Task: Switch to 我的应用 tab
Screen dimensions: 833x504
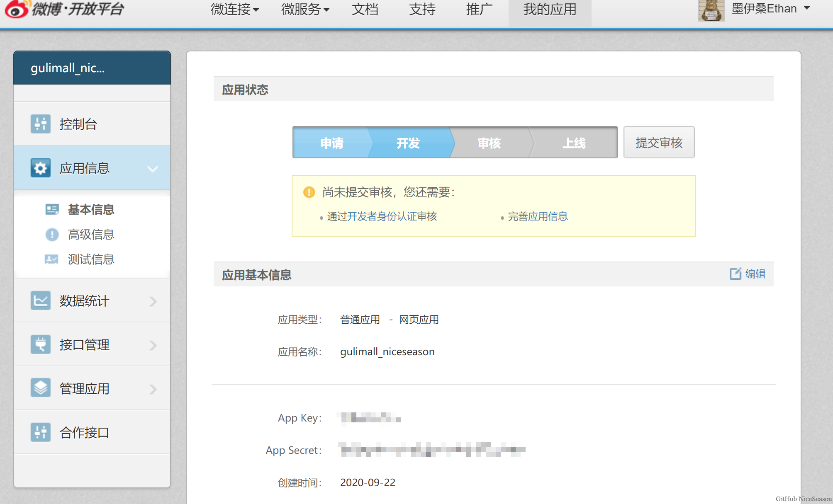Action: (550, 9)
